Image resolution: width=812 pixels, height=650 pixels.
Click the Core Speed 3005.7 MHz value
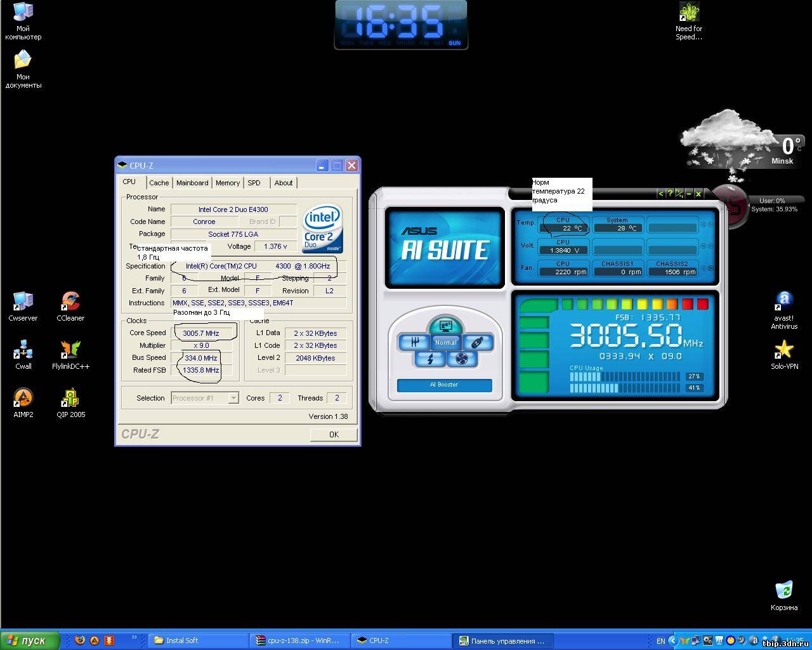point(201,333)
